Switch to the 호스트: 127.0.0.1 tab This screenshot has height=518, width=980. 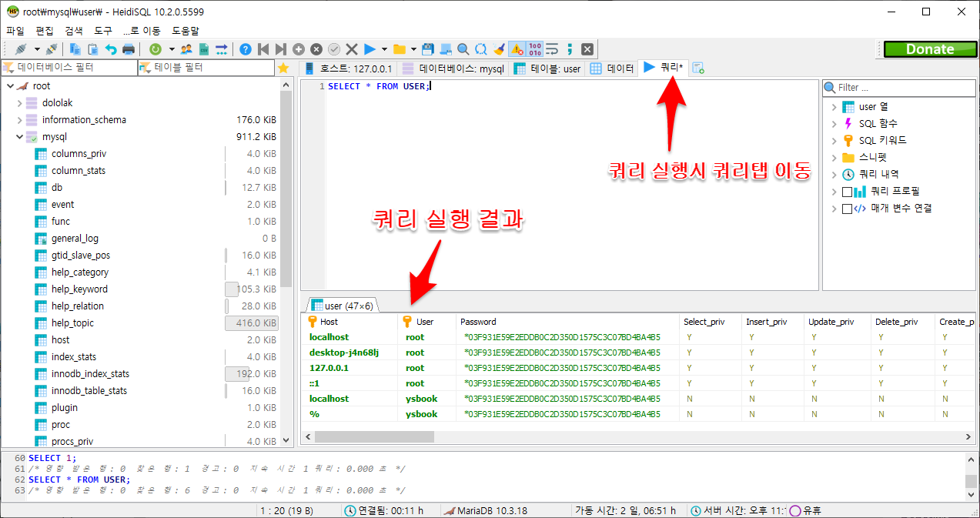coord(349,69)
